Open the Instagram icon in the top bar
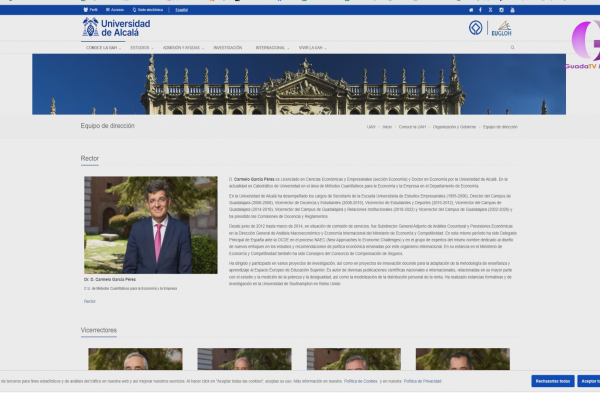600x400 pixels. tap(501, 10)
